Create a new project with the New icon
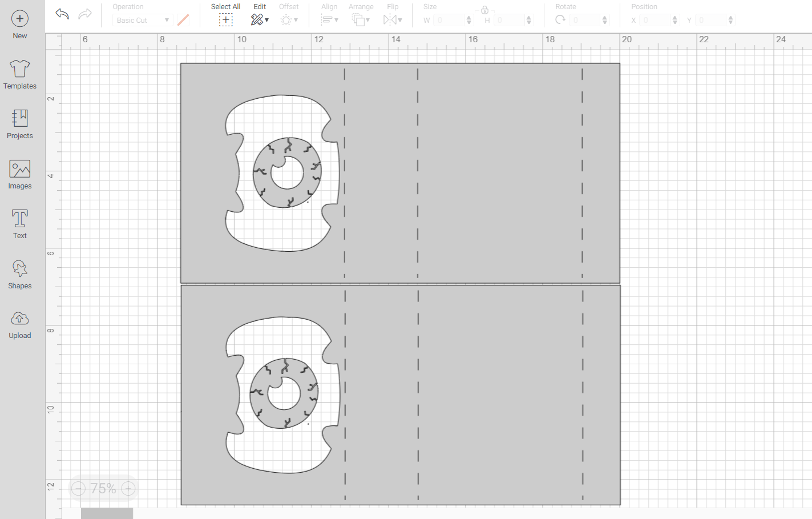Viewport: 812px width, 519px height. (x=19, y=23)
